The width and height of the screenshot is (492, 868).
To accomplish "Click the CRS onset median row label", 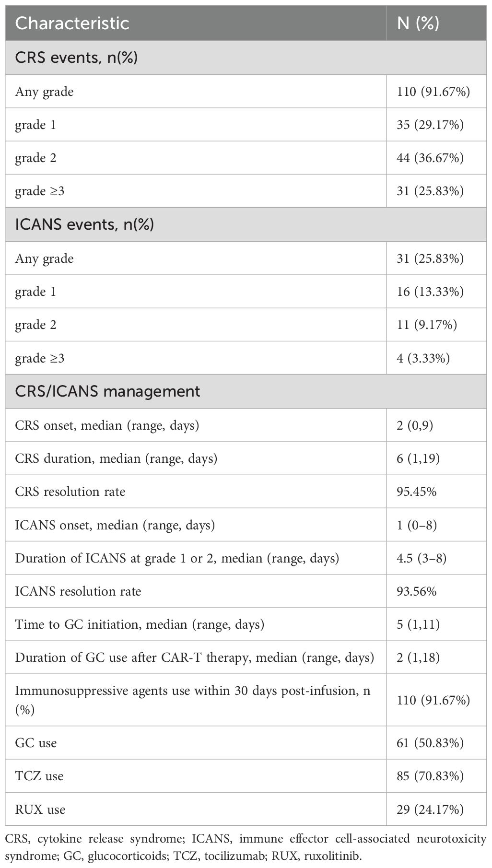I will click(107, 425).
